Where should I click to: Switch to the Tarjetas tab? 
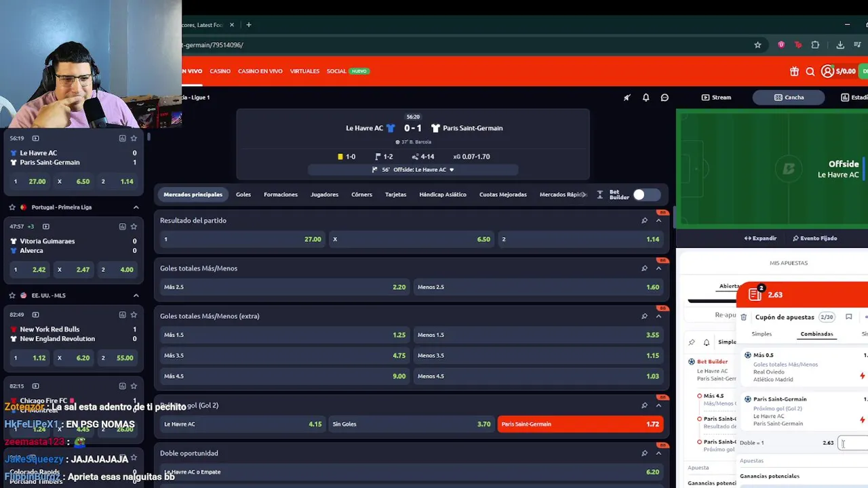395,195
